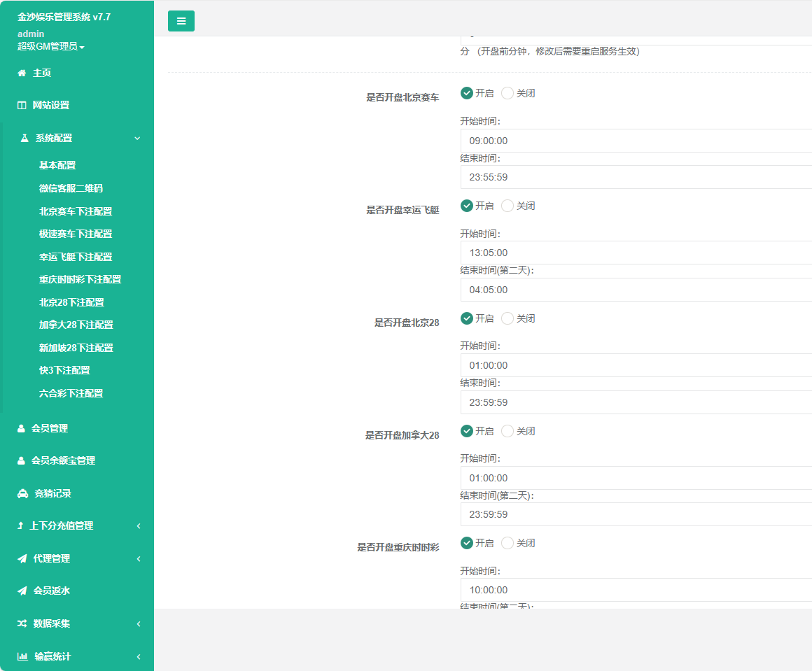Click 北京赛车 start time field 09:00:00

click(636, 141)
